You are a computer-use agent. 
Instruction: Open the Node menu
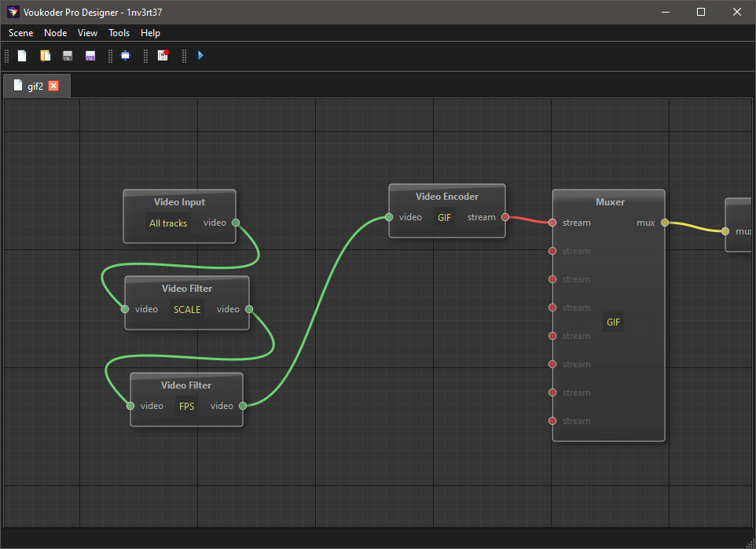tap(56, 33)
